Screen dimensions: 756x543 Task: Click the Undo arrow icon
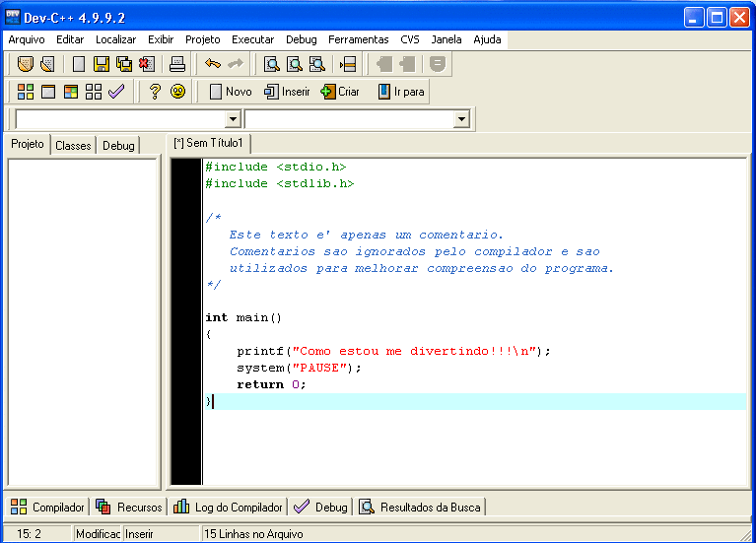(x=212, y=64)
